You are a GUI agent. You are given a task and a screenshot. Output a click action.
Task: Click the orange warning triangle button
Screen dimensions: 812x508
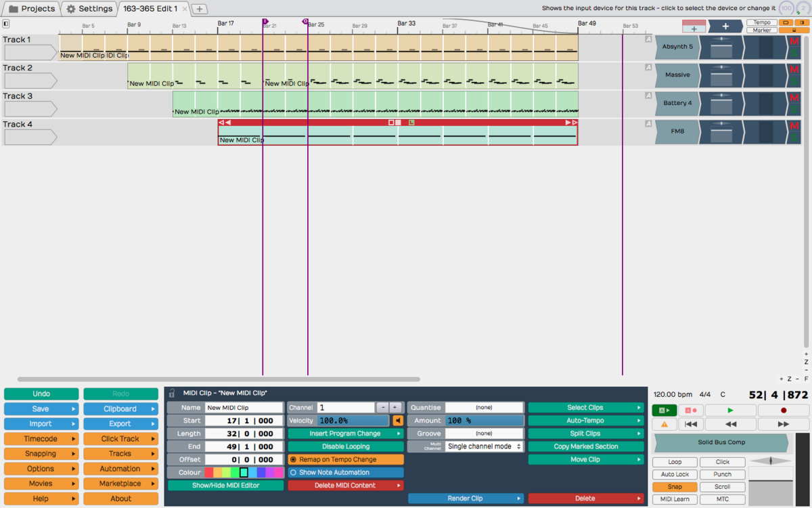[x=664, y=424]
